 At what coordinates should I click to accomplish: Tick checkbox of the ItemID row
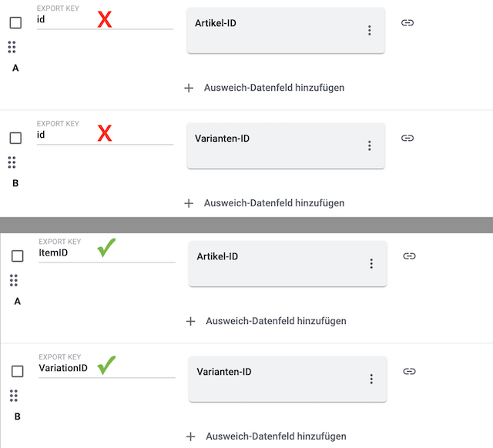(17, 256)
